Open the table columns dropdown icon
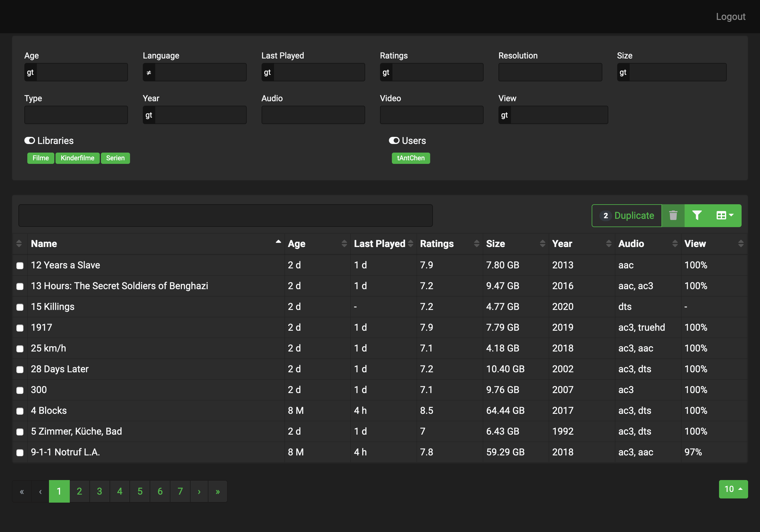Viewport: 760px width, 532px height. (725, 216)
